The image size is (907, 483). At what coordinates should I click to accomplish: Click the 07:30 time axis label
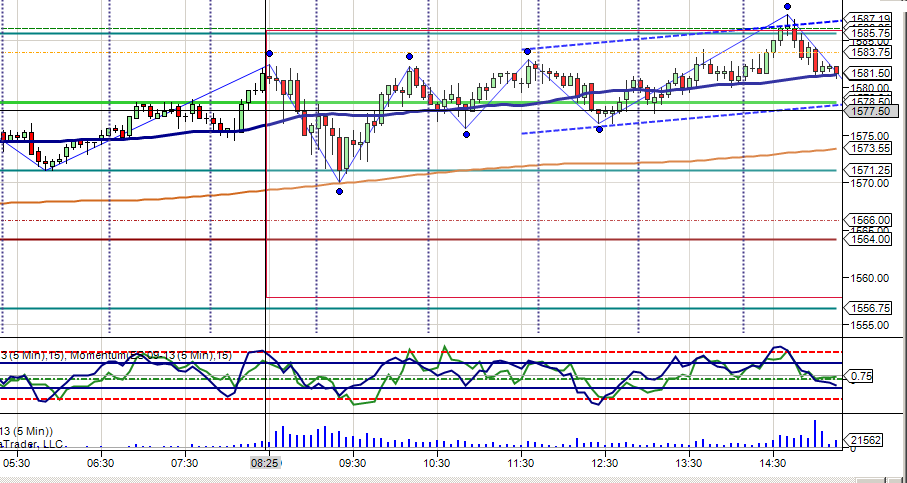coord(185,463)
